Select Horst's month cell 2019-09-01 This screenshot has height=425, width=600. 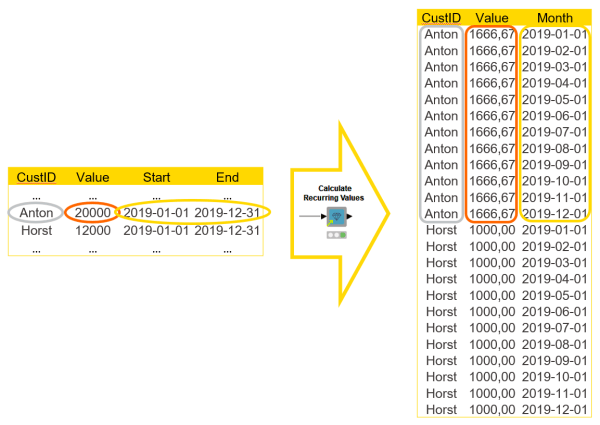pyautogui.click(x=554, y=361)
